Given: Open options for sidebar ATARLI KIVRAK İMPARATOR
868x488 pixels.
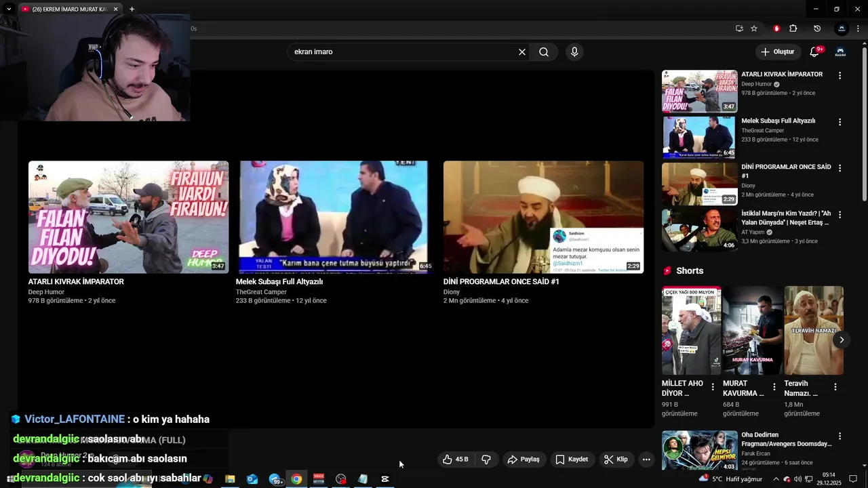Looking at the screenshot, I should (x=840, y=76).
